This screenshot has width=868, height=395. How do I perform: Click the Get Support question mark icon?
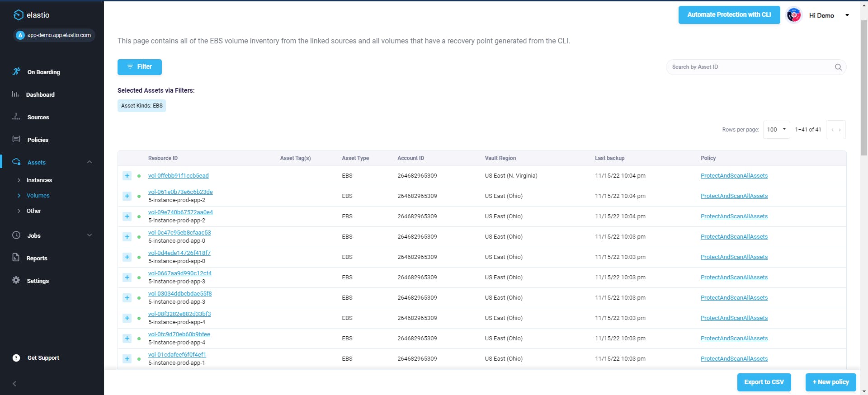16,358
